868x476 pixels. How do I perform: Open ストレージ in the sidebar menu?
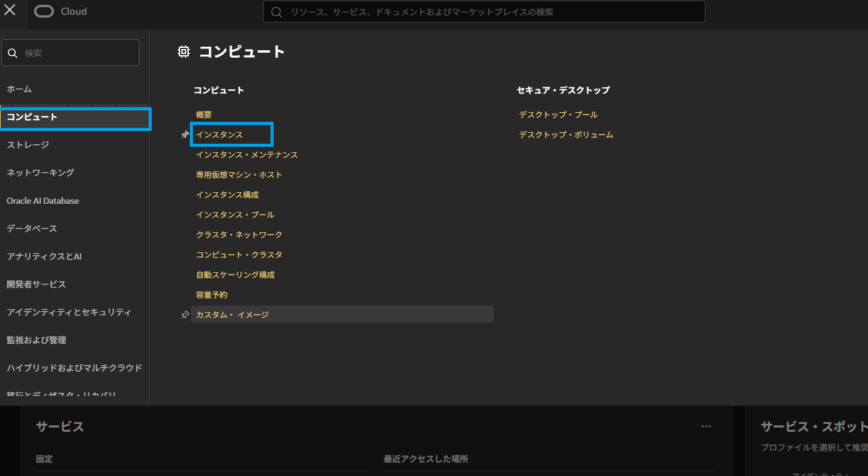pos(27,144)
